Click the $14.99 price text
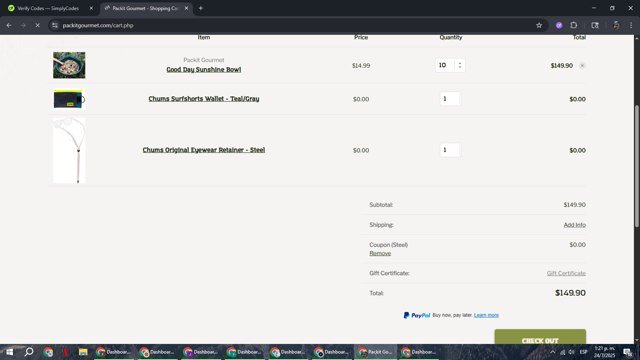 point(361,66)
